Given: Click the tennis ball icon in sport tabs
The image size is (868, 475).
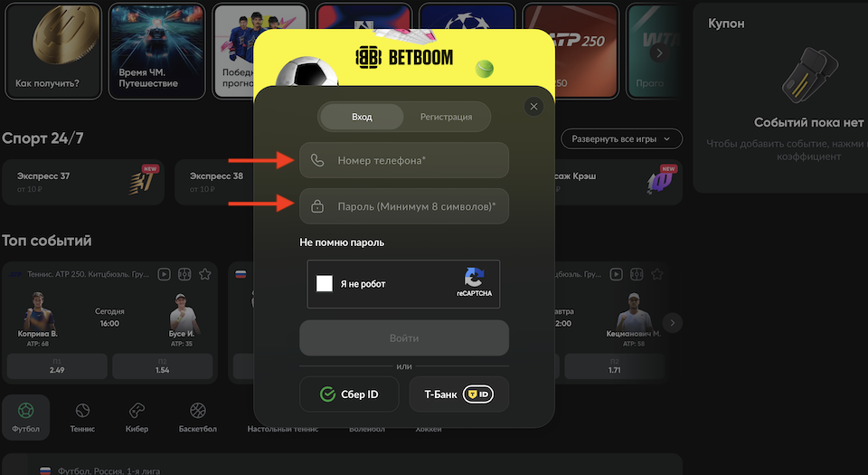Looking at the screenshot, I should click(82, 410).
